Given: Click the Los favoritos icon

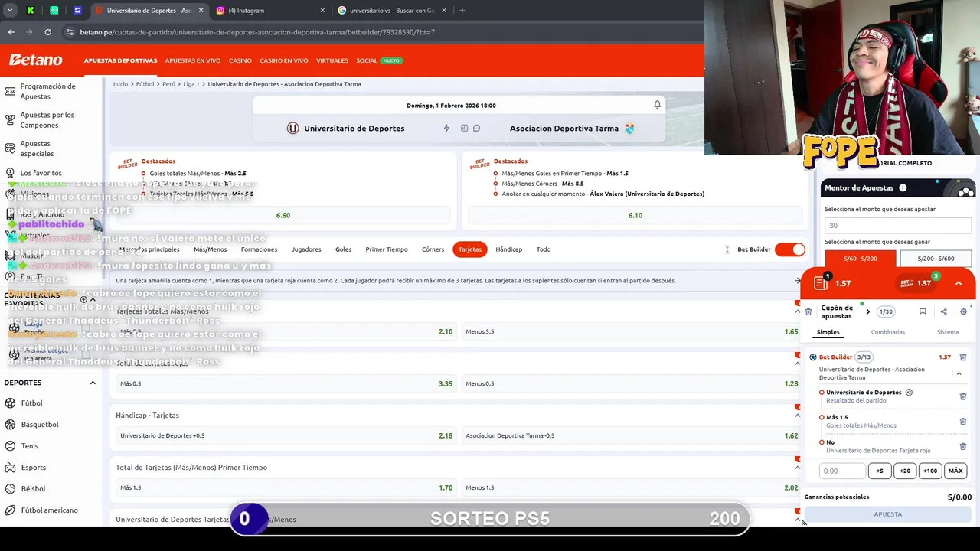Looking at the screenshot, I should tap(10, 173).
